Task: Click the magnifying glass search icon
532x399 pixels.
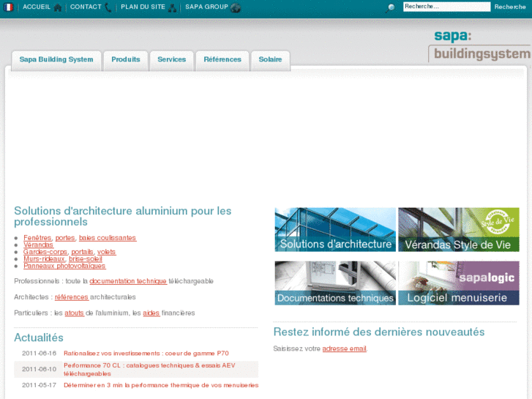Action: [x=391, y=8]
